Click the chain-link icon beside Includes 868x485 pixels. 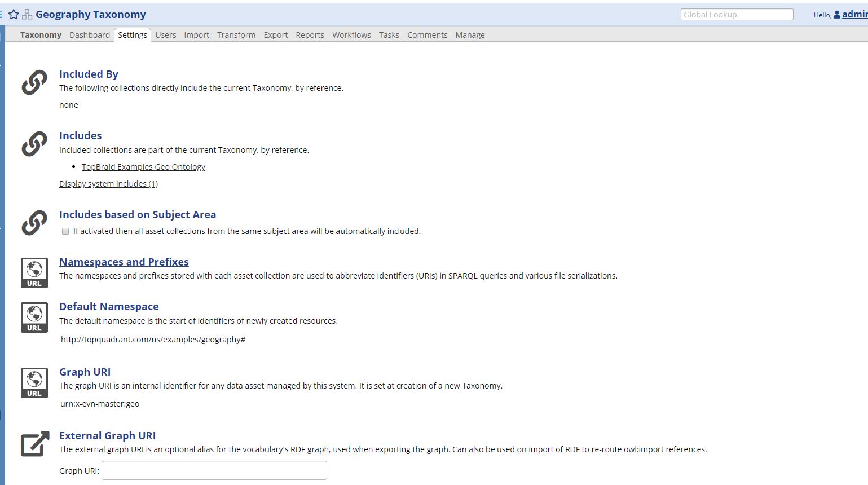(x=34, y=144)
